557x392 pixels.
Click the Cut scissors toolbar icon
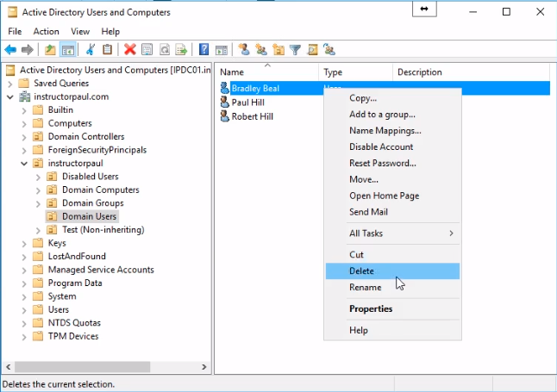click(91, 50)
